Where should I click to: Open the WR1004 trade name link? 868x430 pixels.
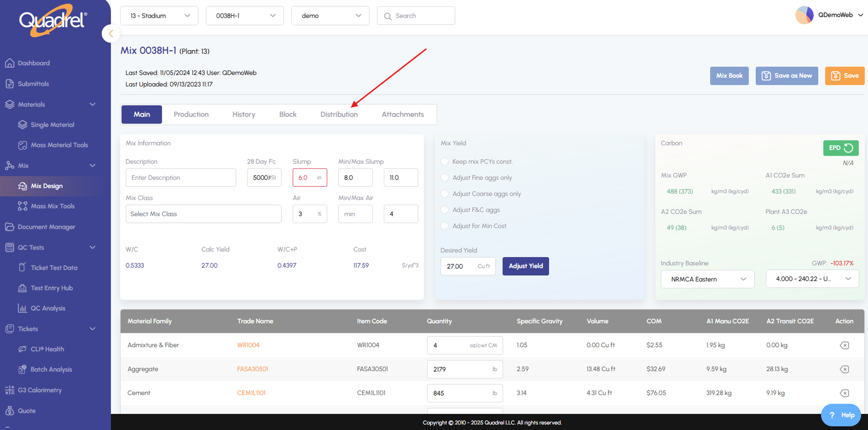coord(248,345)
